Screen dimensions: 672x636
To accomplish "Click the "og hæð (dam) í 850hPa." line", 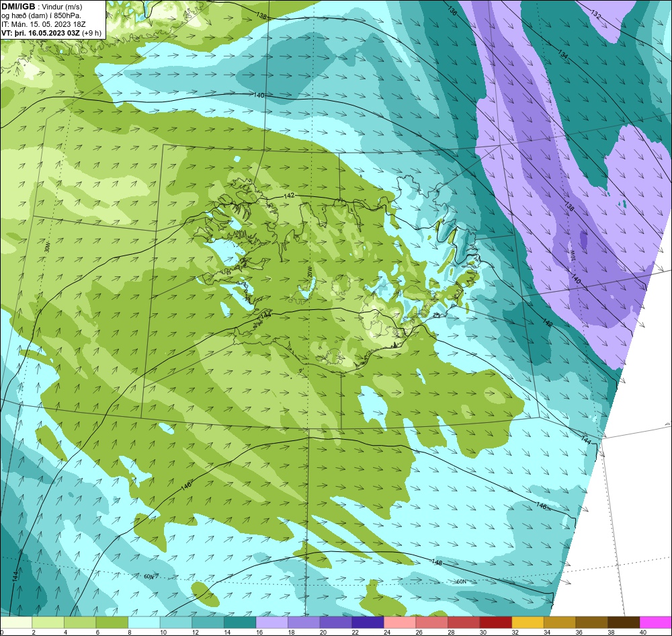I will point(41,15).
